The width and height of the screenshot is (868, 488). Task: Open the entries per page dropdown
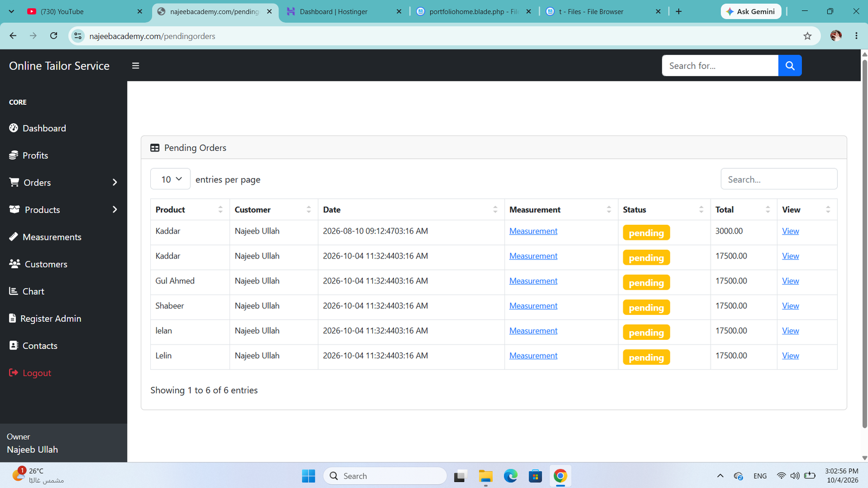pyautogui.click(x=170, y=179)
